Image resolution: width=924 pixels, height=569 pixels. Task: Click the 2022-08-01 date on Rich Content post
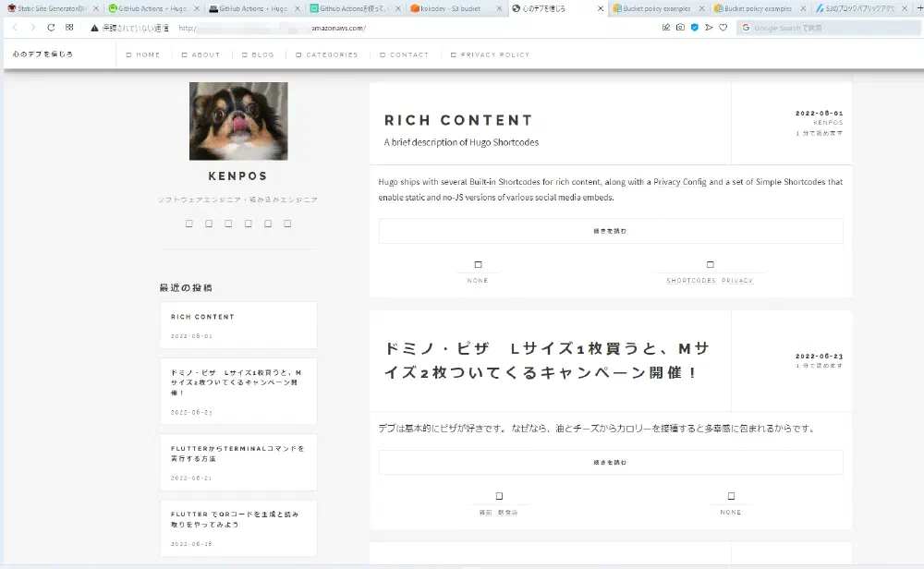(x=819, y=113)
